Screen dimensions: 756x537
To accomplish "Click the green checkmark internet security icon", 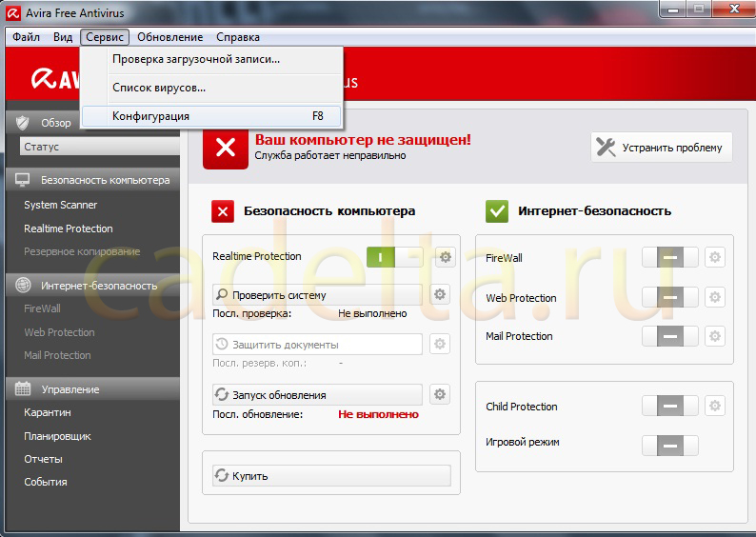I will click(497, 211).
